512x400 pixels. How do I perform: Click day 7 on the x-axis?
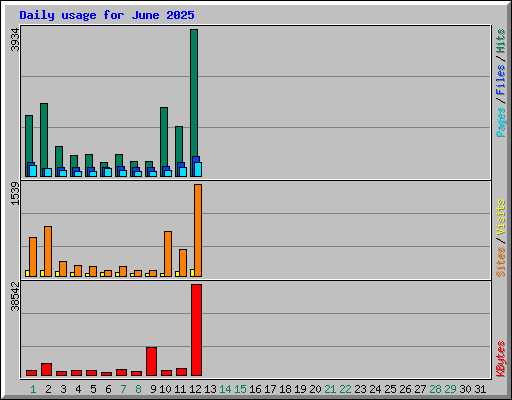pos(123,389)
